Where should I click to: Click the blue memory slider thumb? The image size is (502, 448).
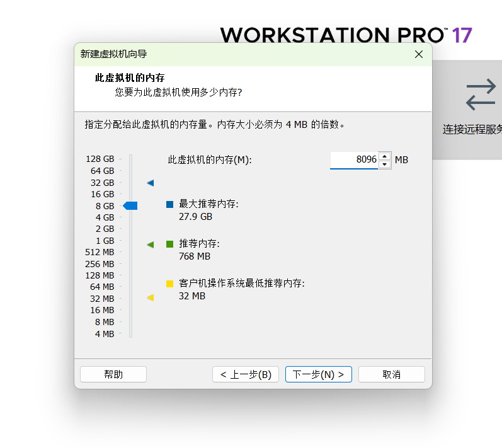click(130, 205)
